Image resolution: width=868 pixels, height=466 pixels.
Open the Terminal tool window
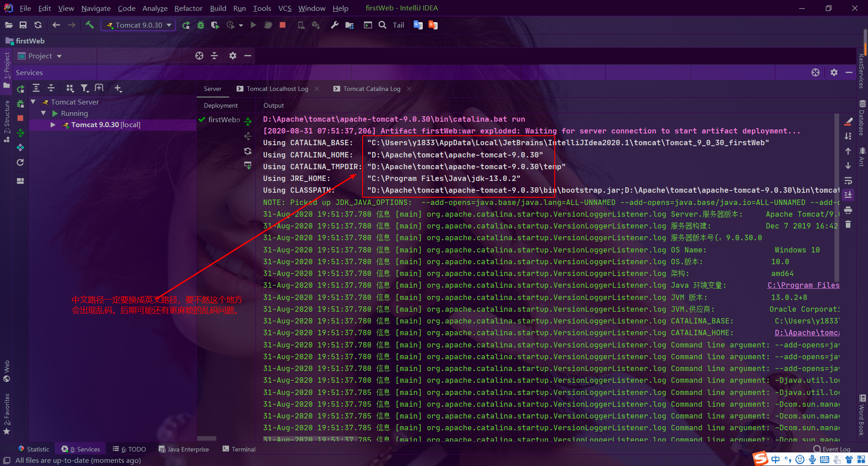pos(239,449)
